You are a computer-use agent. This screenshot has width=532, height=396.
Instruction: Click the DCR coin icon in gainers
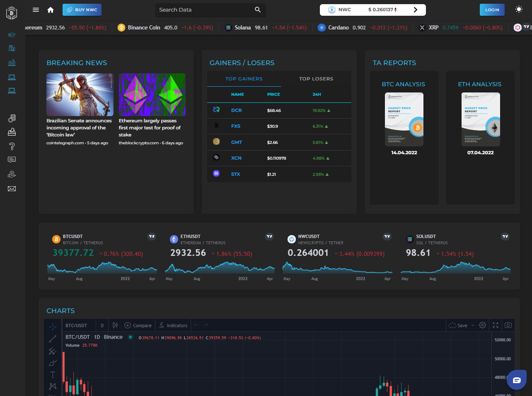coord(216,110)
